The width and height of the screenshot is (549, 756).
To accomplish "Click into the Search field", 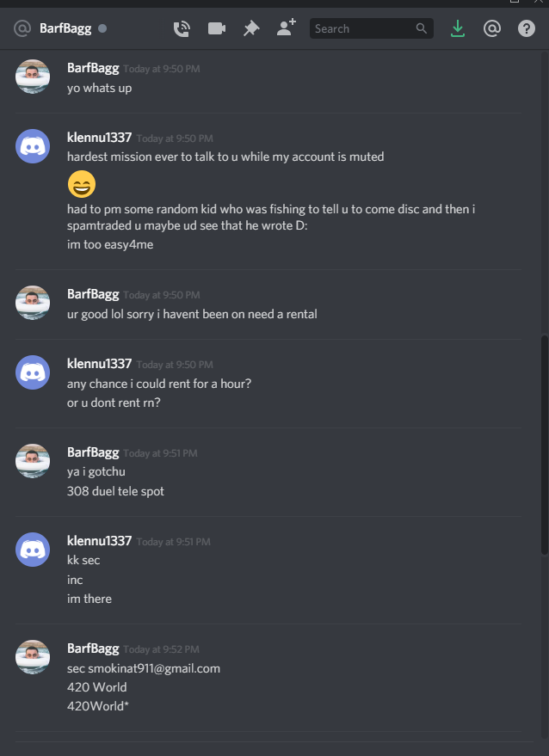I will point(372,28).
